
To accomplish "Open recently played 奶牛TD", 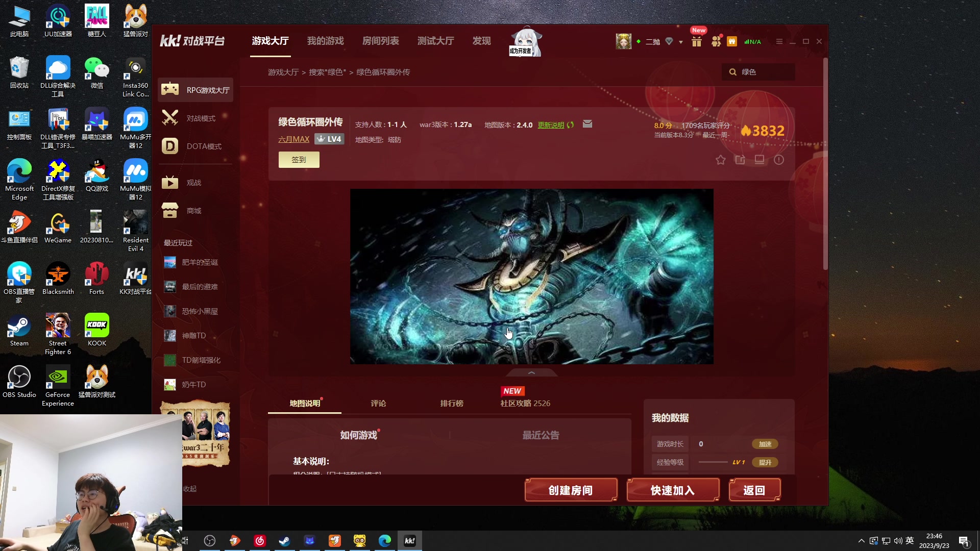I will point(185,385).
